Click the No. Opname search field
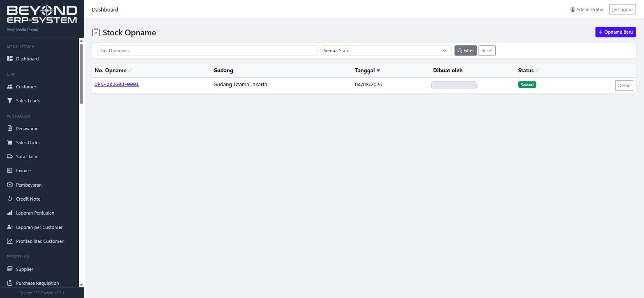This screenshot has width=644, height=298. [207, 51]
